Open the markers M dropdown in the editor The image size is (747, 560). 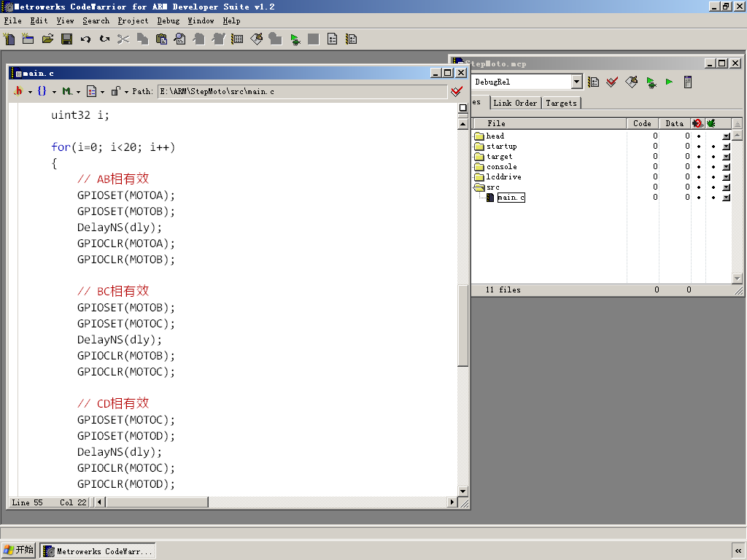click(x=71, y=91)
